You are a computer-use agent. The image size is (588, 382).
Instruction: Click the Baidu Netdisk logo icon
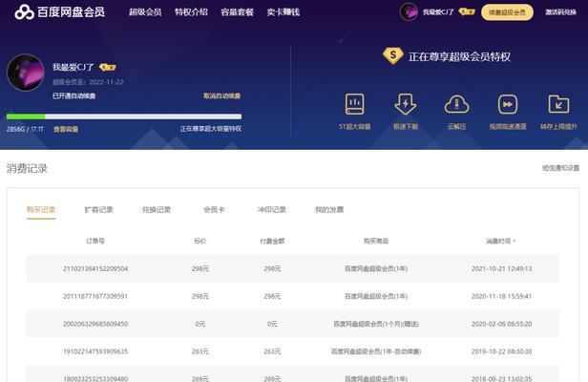[25, 12]
